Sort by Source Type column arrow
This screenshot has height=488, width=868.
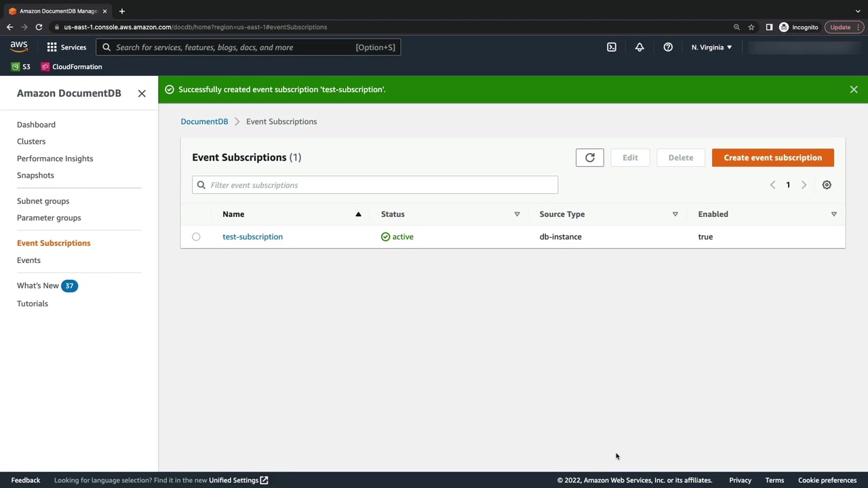pyautogui.click(x=675, y=214)
